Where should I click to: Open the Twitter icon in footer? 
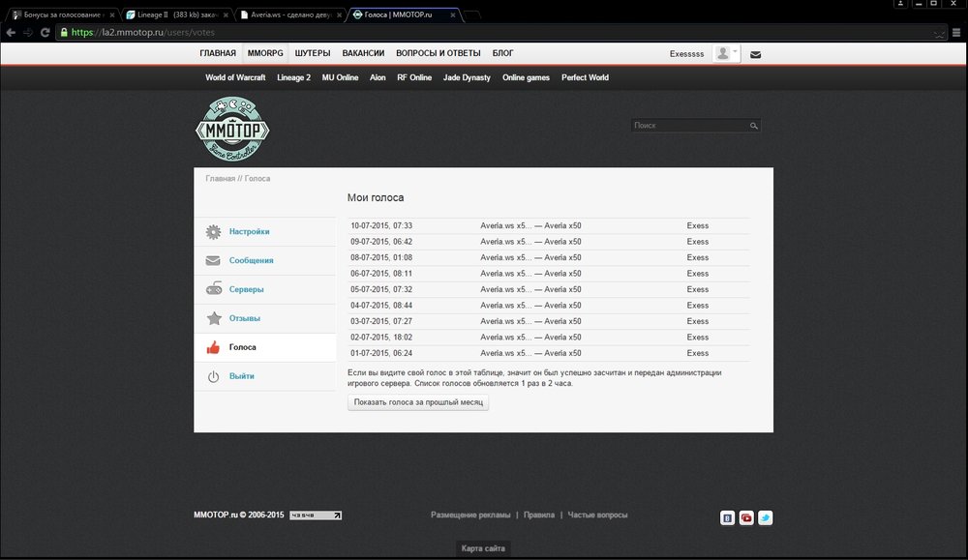(x=765, y=517)
